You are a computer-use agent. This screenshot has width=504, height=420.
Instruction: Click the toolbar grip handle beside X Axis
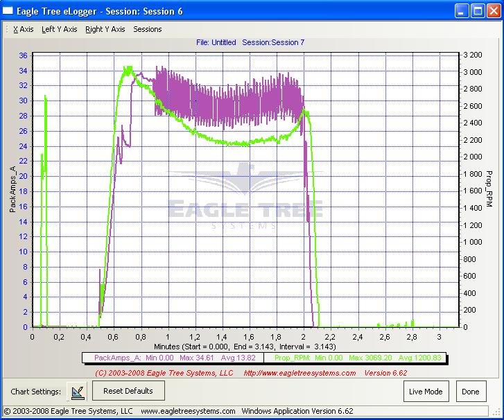(x=7, y=29)
